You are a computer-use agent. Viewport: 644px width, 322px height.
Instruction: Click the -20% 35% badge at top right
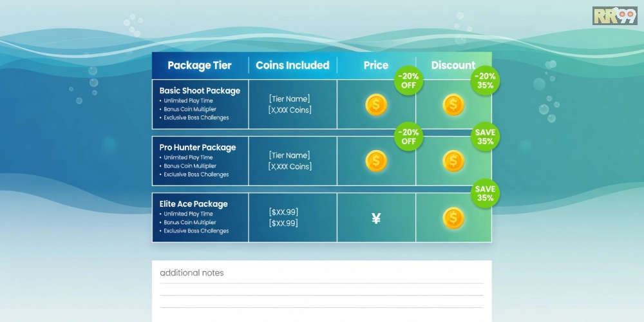tap(486, 80)
